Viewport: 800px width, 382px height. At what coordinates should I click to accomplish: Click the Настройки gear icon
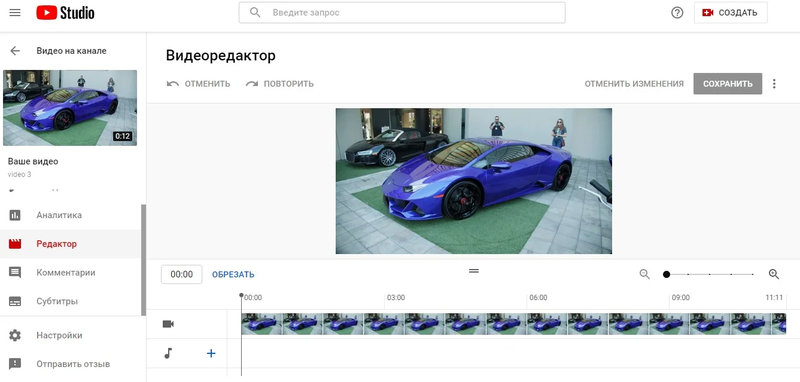pos(15,336)
